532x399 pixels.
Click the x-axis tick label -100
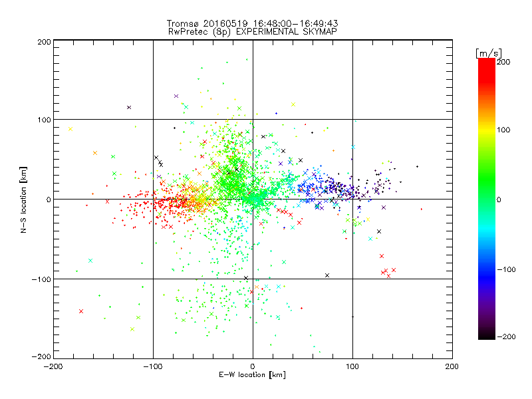153,367
